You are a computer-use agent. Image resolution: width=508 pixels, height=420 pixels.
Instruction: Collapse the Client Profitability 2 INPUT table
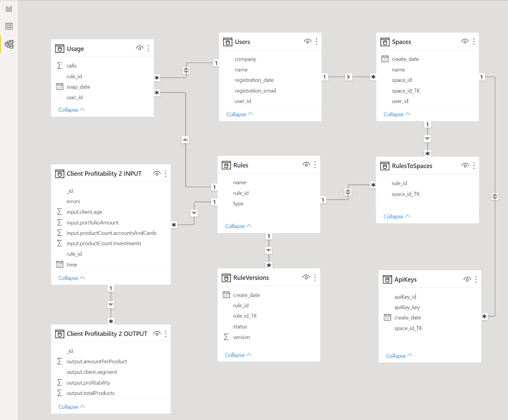[x=72, y=278]
